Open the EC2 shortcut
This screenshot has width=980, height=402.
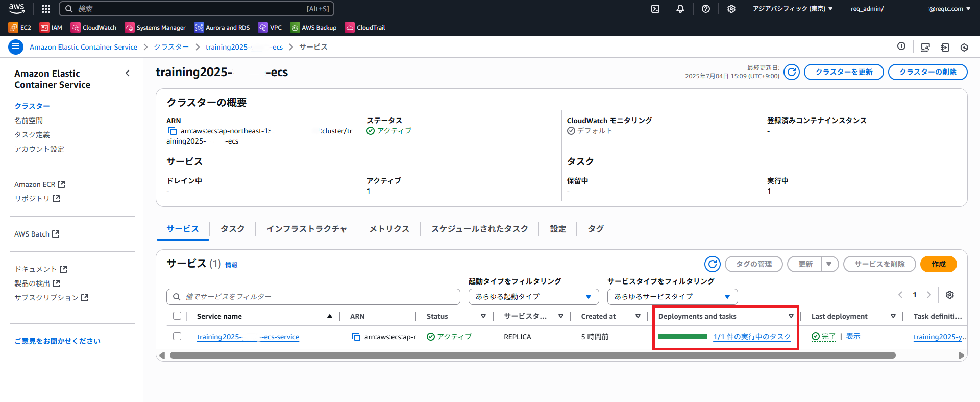pos(20,28)
